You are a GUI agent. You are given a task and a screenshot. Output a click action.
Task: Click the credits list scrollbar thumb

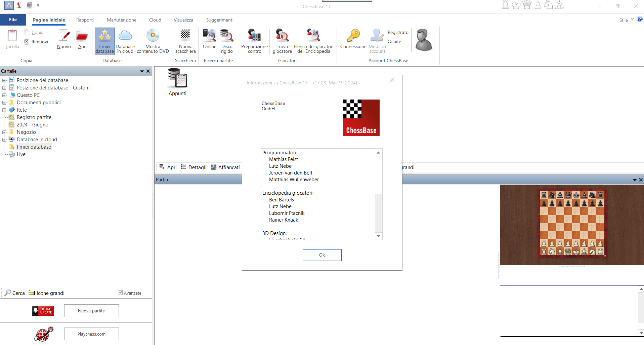pos(379,175)
